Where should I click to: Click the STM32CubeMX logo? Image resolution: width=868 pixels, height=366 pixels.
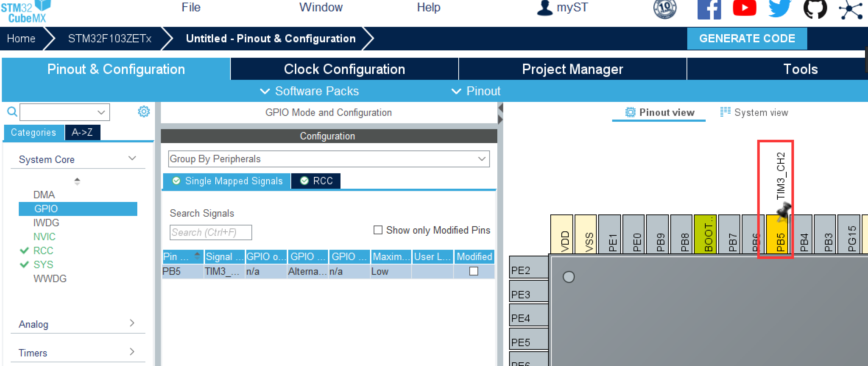pos(26,12)
